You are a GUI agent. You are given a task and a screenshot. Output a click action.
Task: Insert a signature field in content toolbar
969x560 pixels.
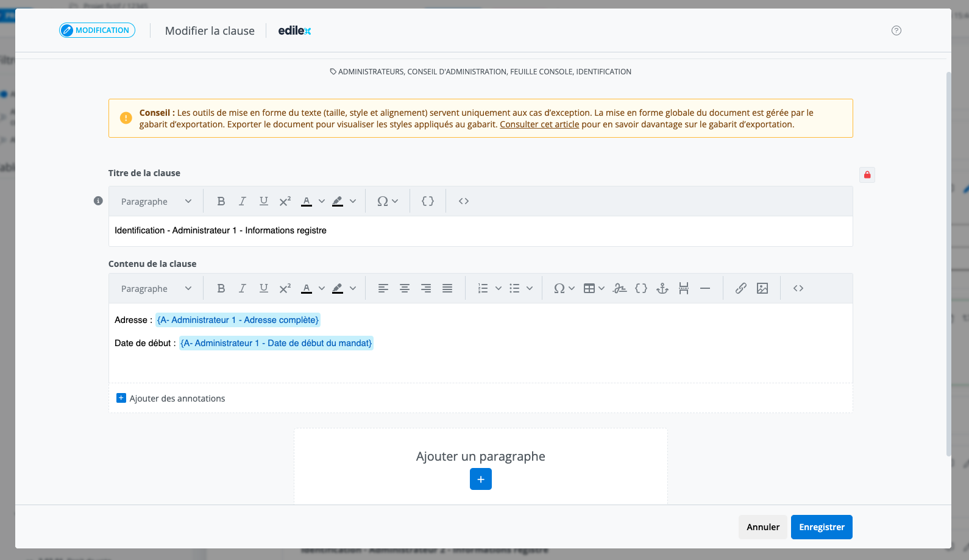[x=620, y=288]
